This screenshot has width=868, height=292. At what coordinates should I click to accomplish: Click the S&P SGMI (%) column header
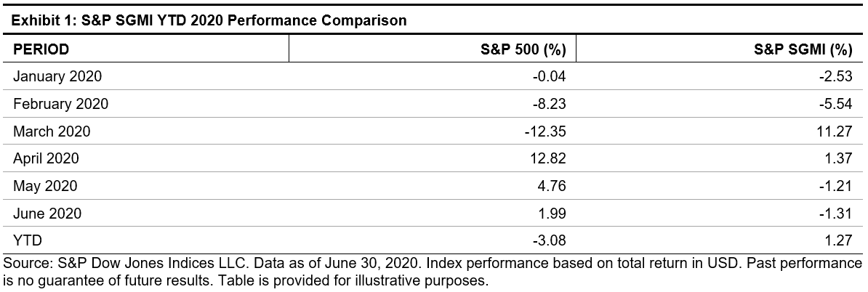click(x=803, y=49)
